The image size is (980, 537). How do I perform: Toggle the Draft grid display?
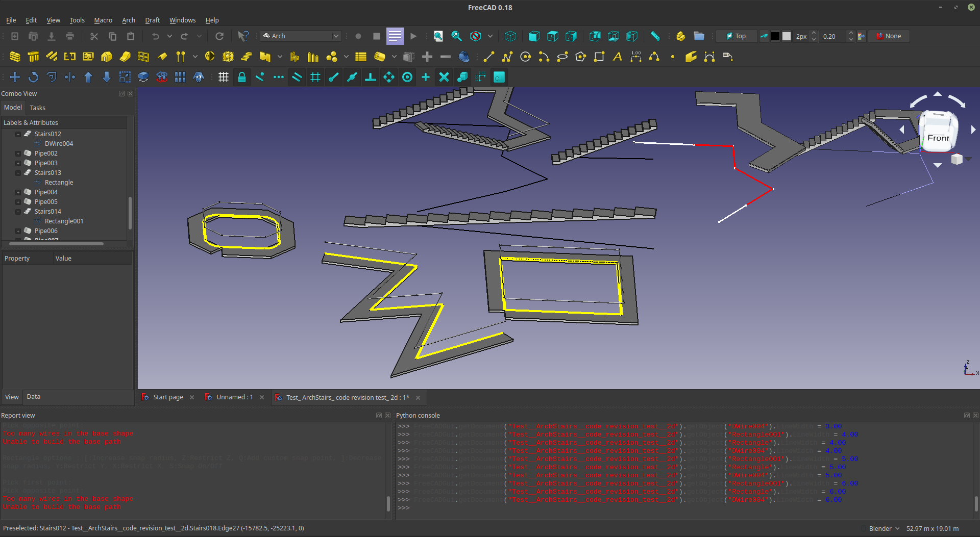click(x=223, y=77)
